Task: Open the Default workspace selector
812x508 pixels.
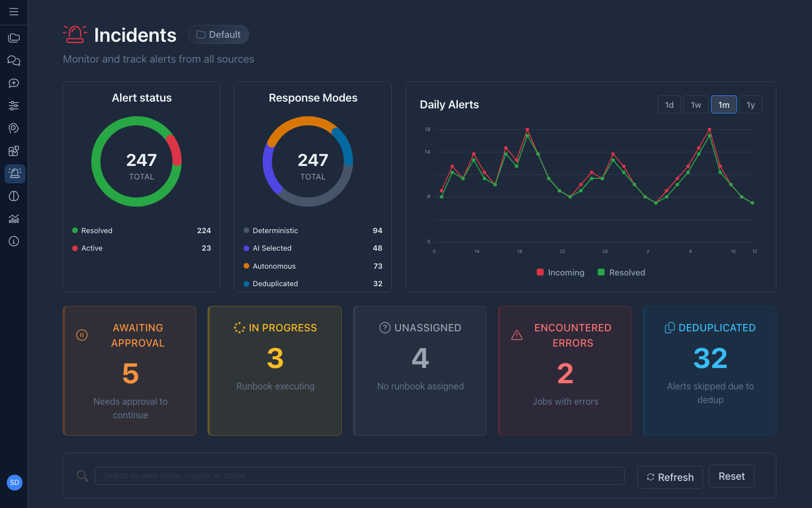Action: [219, 34]
